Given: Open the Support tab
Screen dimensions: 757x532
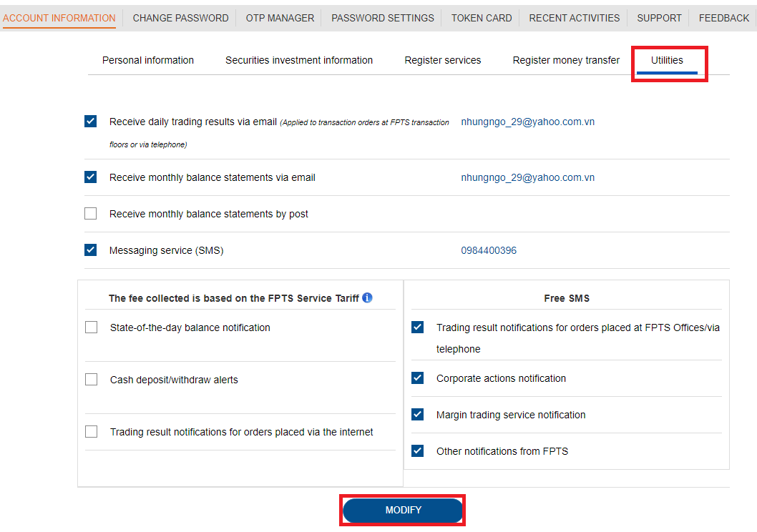Looking at the screenshot, I should [659, 18].
